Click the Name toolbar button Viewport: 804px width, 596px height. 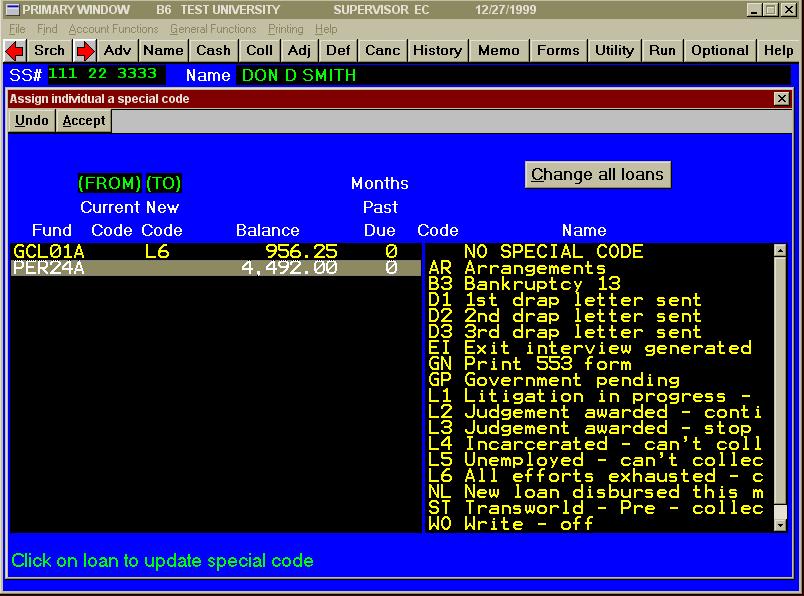[164, 50]
